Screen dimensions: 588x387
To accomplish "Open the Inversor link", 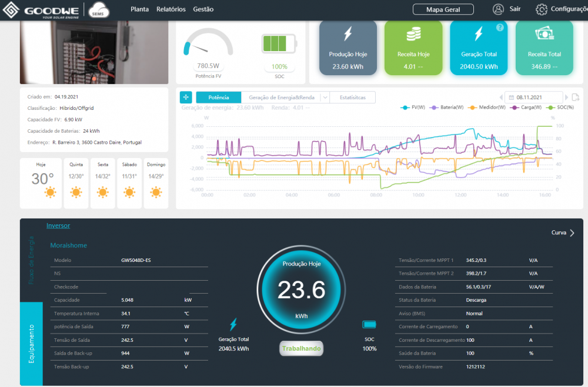I will pyautogui.click(x=58, y=226).
